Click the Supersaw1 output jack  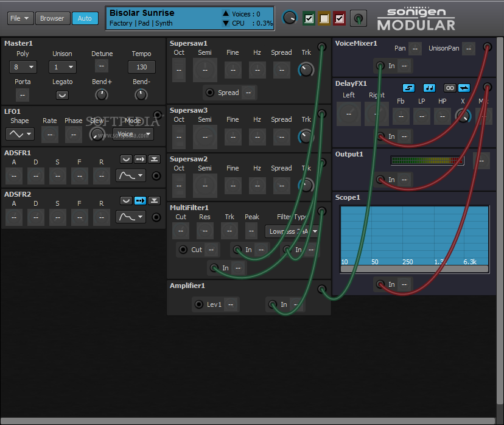[x=321, y=47]
